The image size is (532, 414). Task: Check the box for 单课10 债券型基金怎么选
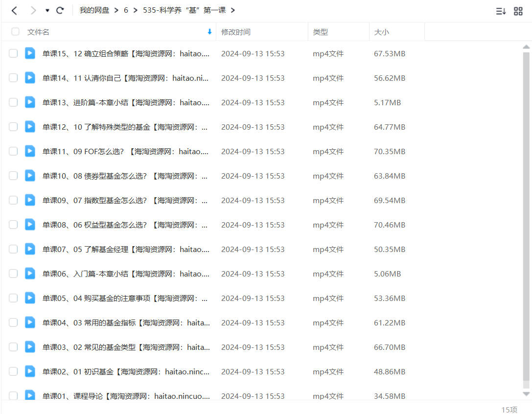pyautogui.click(x=13, y=176)
